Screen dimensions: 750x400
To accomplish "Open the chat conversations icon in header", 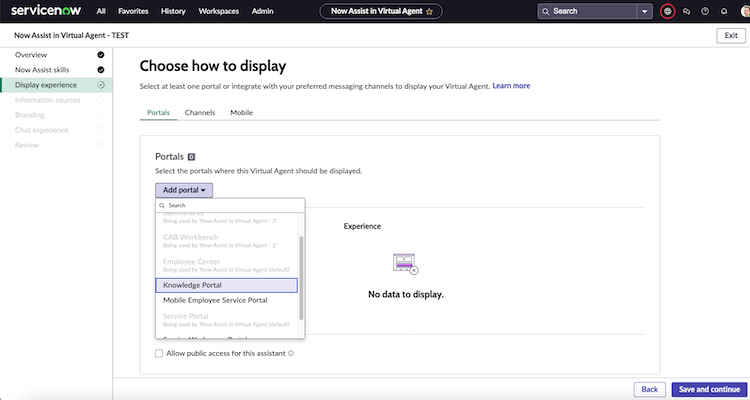I will pyautogui.click(x=686, y=11).
